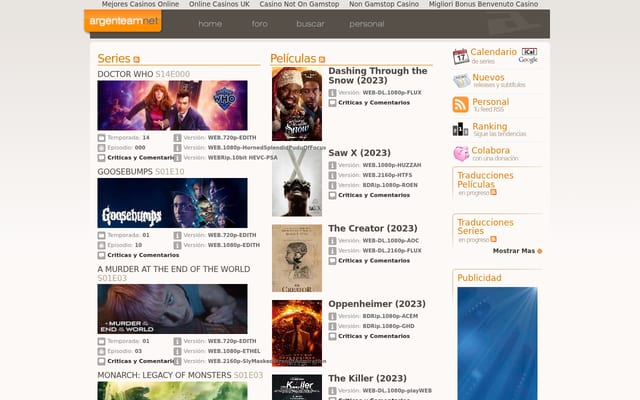This screenshot has width=640, height=400.
Task: Click comment icon under Oppenheimer
Action: [332, 336]
